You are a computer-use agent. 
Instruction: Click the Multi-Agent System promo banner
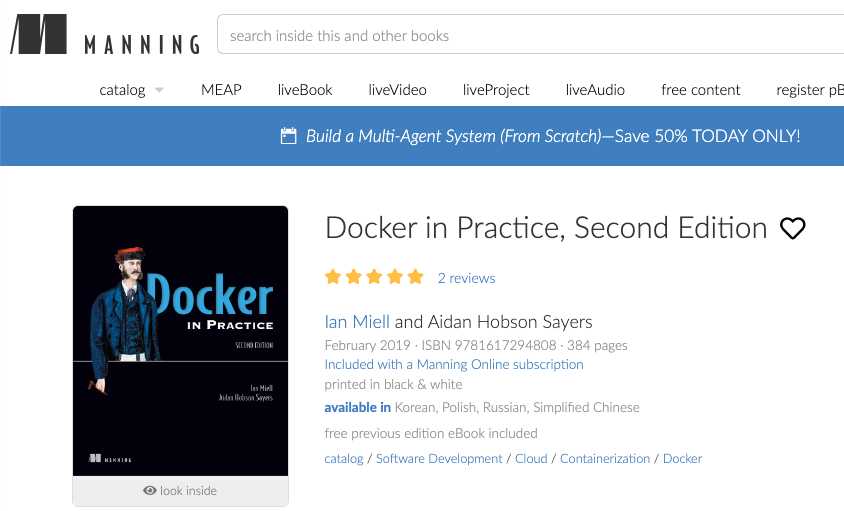[552, 136]
